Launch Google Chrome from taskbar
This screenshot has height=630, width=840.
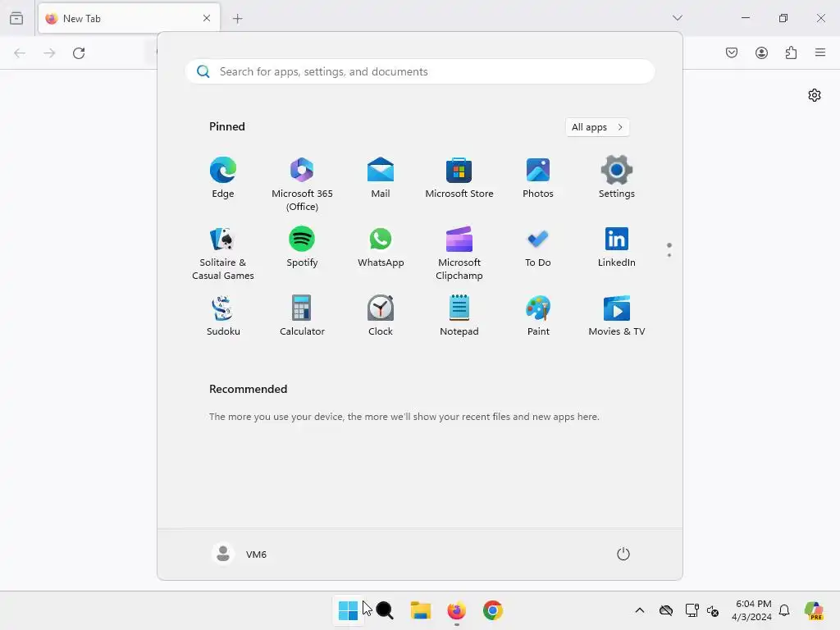point(493,610)
